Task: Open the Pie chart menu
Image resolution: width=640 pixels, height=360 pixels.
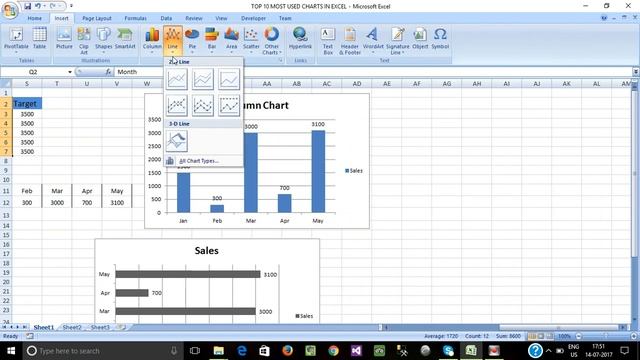Action: [192, 40]
